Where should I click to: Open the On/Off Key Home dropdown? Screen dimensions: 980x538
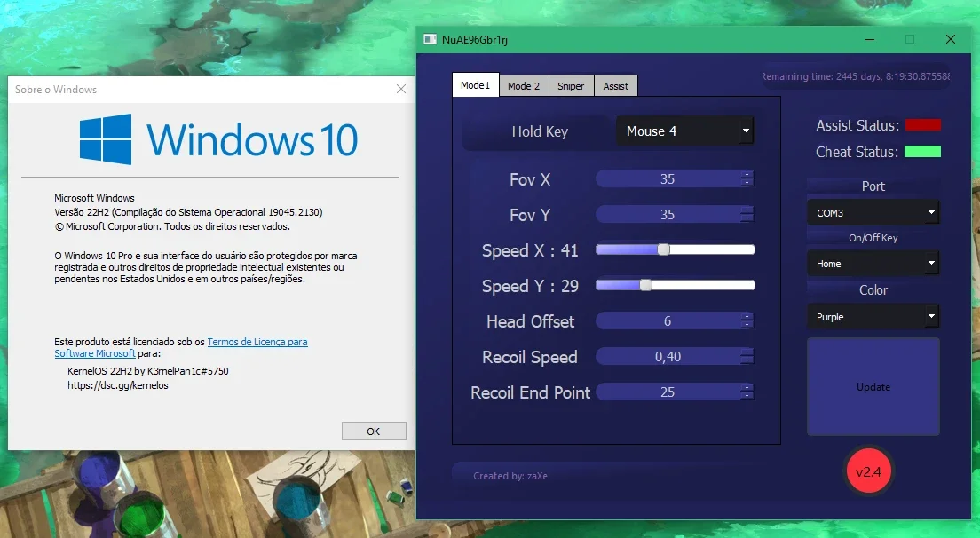pyautogui.click(x=873, y=264)
